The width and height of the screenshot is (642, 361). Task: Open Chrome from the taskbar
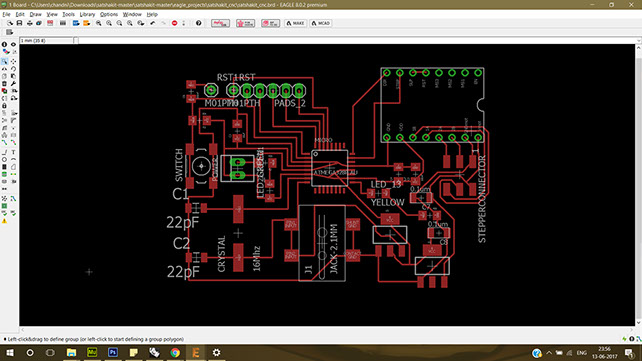point(175,352)
